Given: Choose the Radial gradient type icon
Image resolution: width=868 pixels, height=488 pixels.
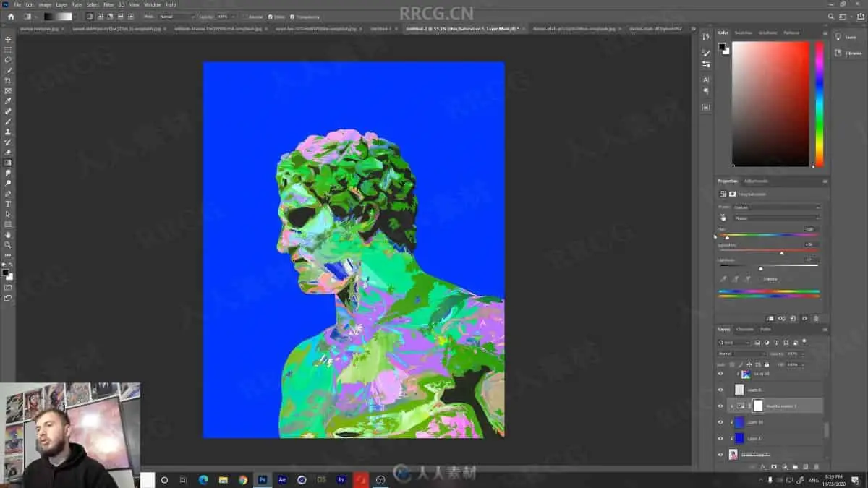Looking at the screenshot, I should coord(100,17).
